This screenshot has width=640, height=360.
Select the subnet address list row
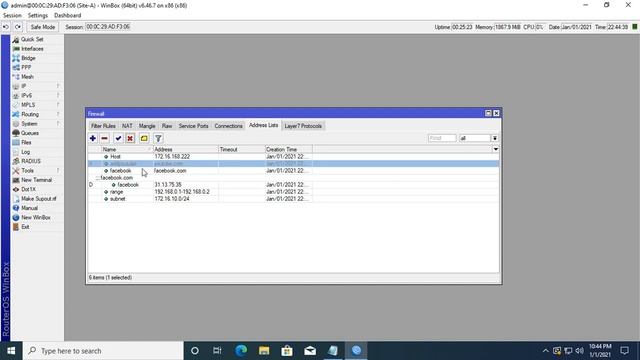[293, 199]
